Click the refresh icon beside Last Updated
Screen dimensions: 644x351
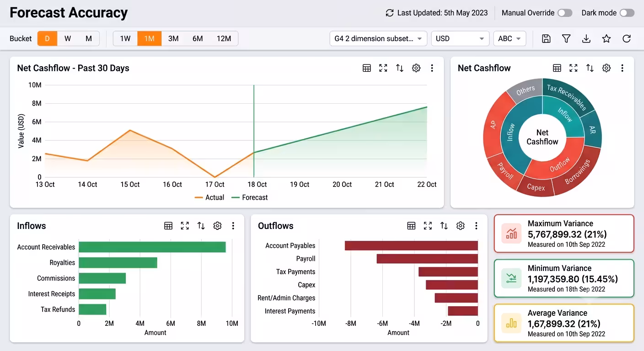(x=390, y=13)
